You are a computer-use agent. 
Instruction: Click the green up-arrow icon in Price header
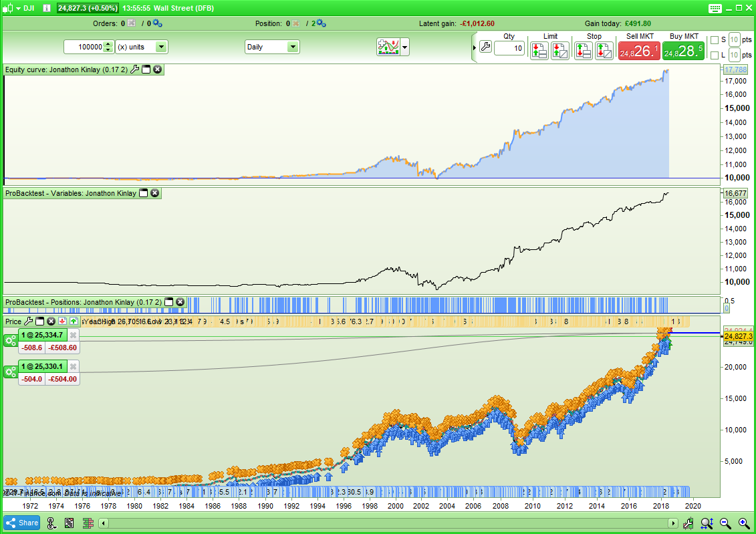[x=74, y=321]
